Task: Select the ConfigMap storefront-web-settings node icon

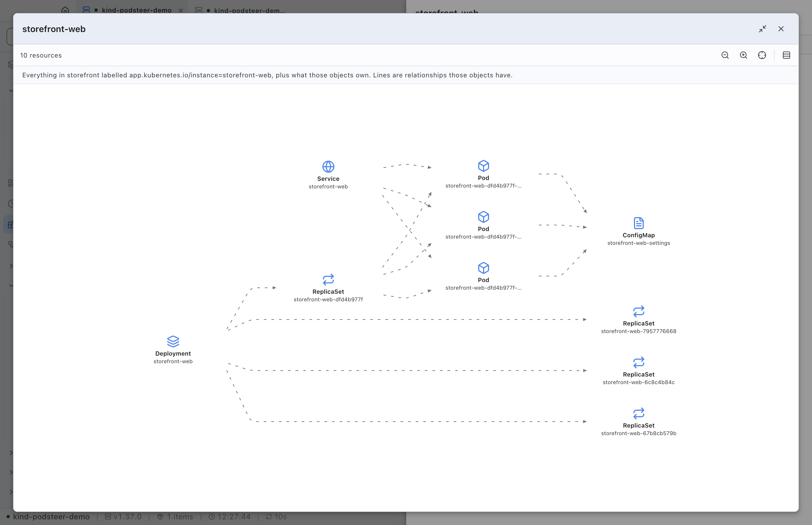Action: (x=639, y=223)
